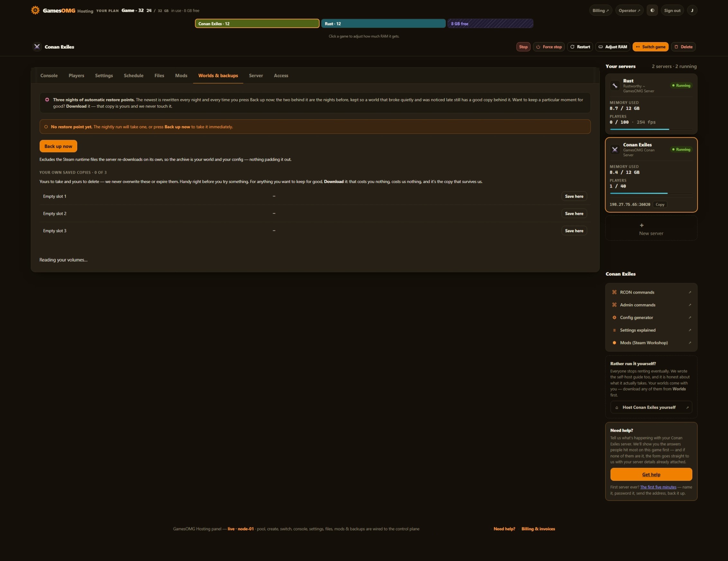The height and width of the screenshot is (561, 728).
Task: Click the orange Get help button
Action: (651, 474)
